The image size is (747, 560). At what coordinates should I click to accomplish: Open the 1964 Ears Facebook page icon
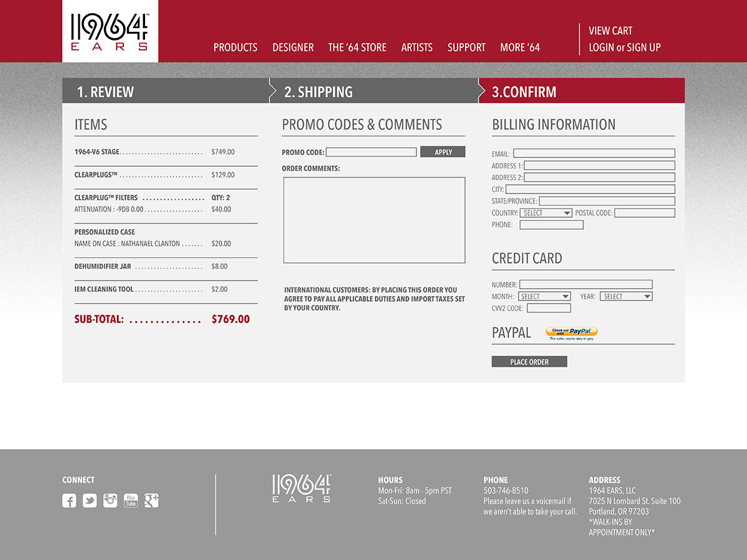(x=69, y=500)
